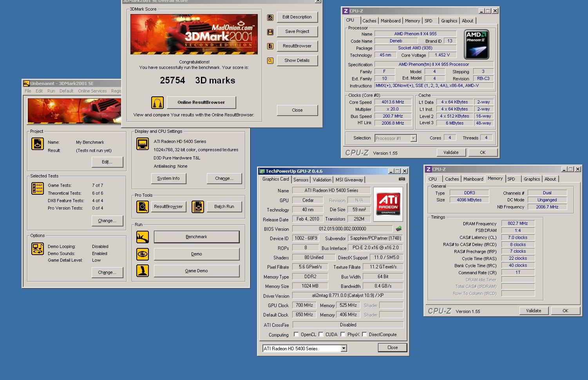This screenshot has height=380, width=588.
Task: Open the Default menu in 3DMark2001 SE
Action: point(66,91)
